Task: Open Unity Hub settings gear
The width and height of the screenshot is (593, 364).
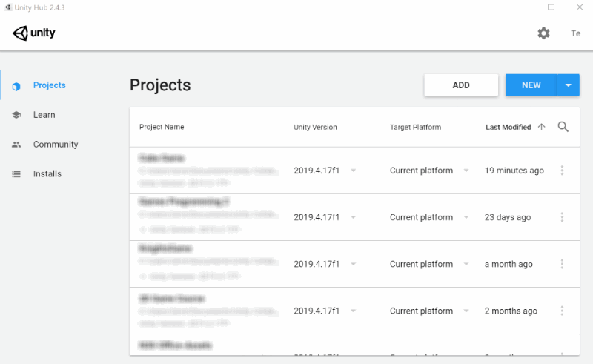Action: click(x=543, y=33)
